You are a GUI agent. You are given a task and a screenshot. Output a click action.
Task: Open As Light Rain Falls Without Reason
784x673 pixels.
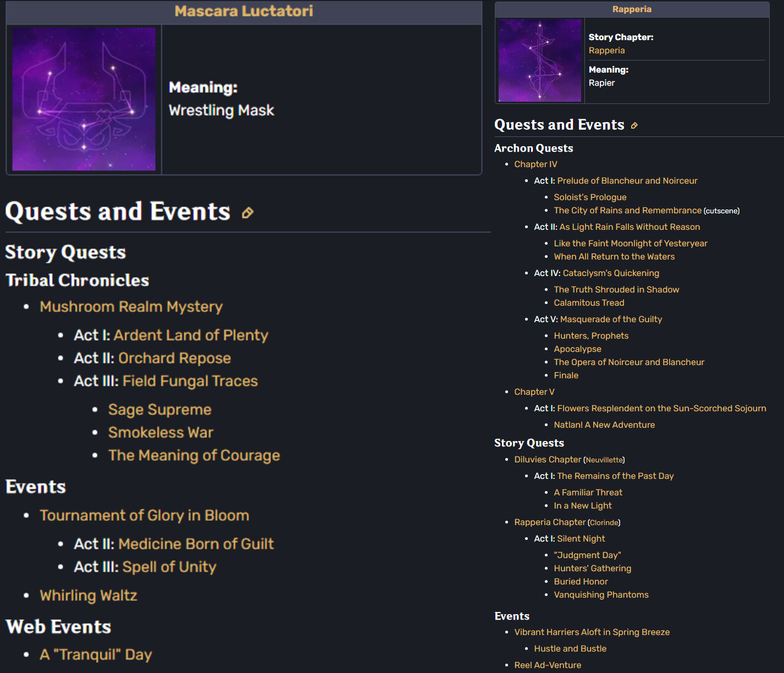(x=630, y=227)
